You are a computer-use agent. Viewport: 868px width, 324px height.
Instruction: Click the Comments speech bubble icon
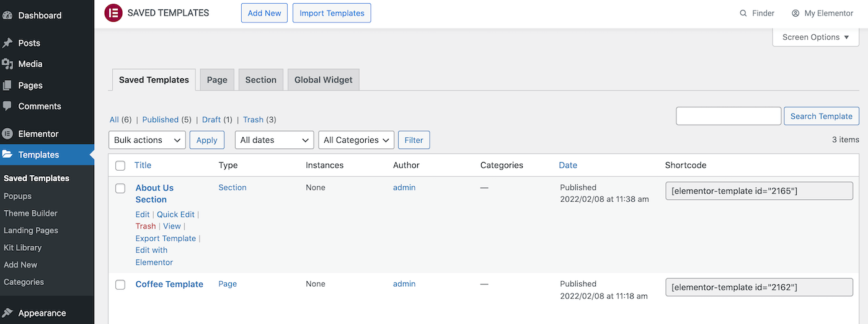tap(7, 106)
